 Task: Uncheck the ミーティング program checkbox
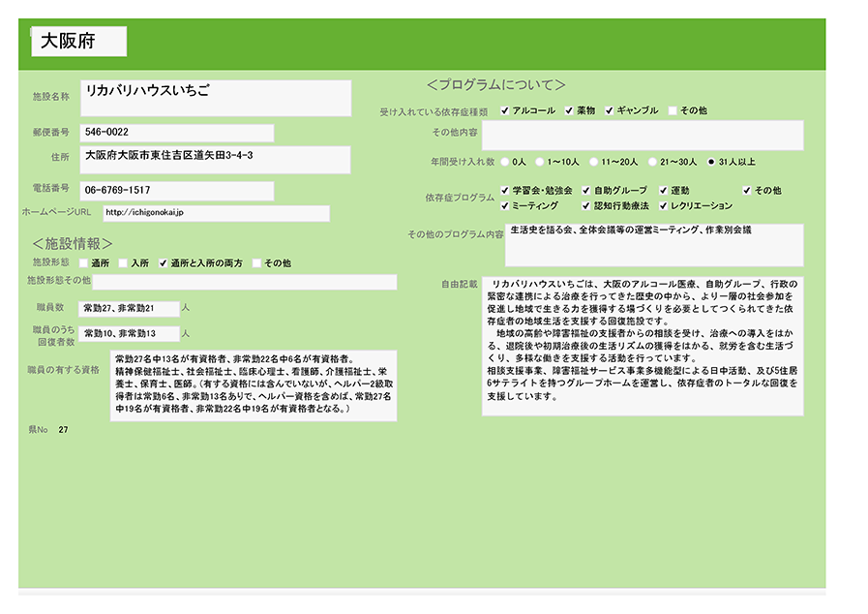click(505, 205)
